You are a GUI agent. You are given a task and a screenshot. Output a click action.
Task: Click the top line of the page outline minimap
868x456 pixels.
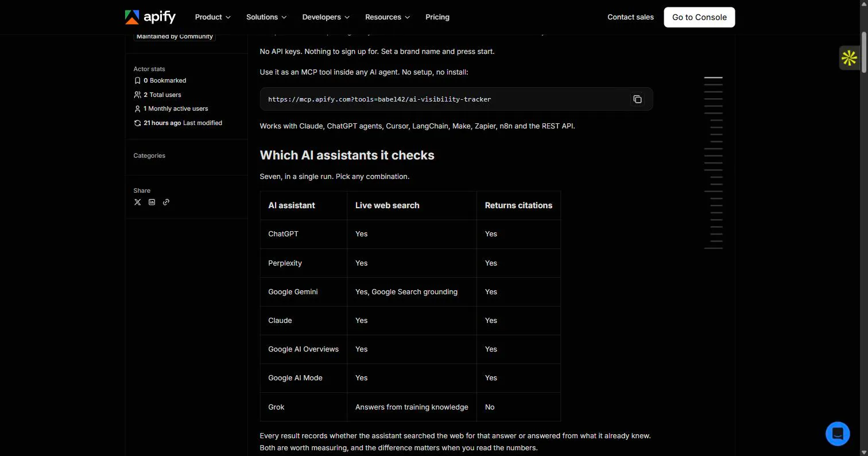click(x=713, y=77)
